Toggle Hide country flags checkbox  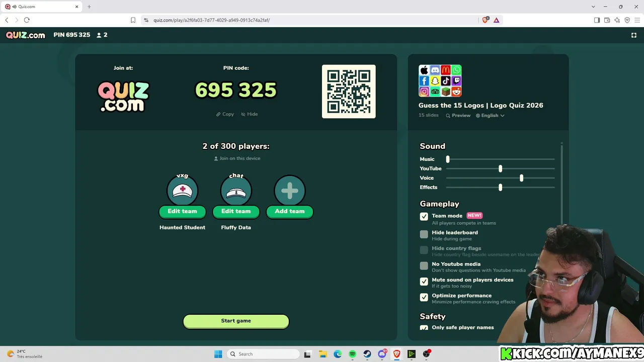click(x=424, y=250)
